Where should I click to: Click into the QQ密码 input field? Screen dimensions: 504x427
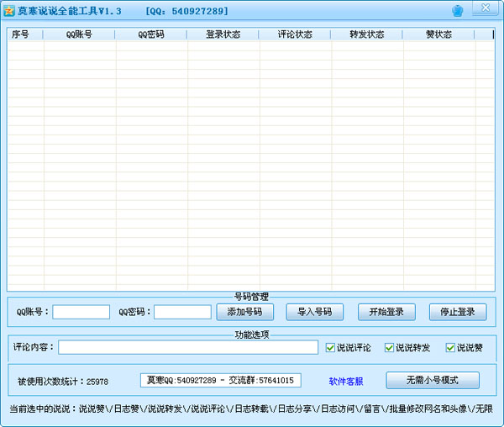point(182,312)
